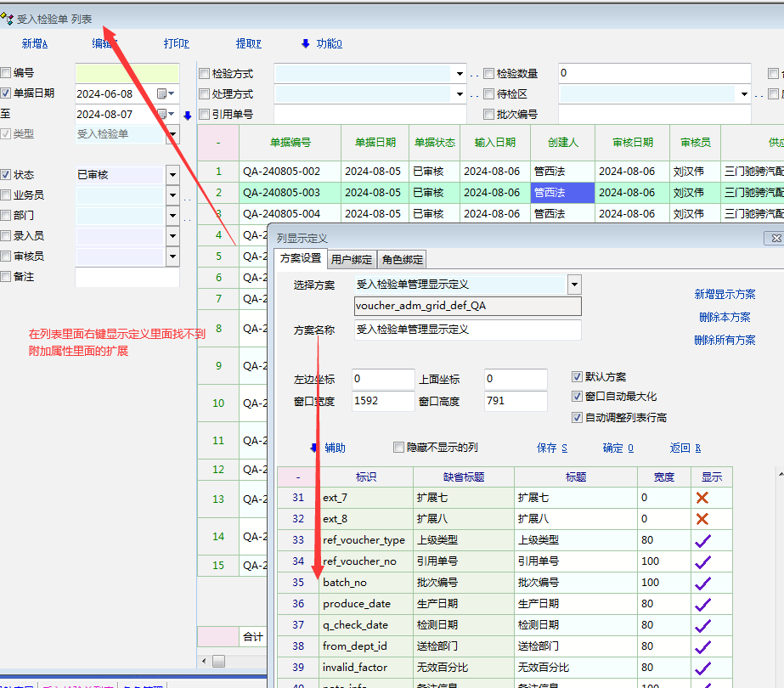
Task: Toggle the 窗口自动最大化 checkbox
Action: click(x=578, y=397)
